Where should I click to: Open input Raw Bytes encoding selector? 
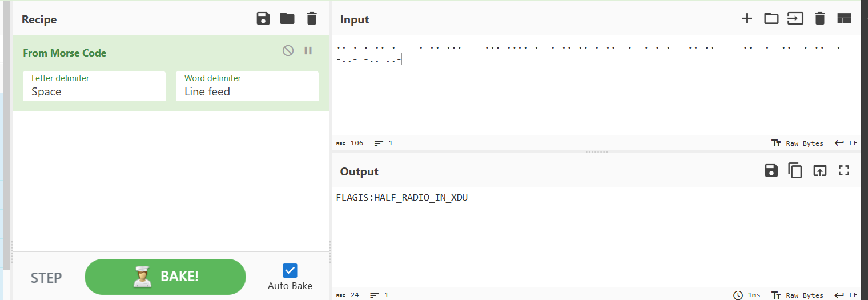(x=798, y=143)
